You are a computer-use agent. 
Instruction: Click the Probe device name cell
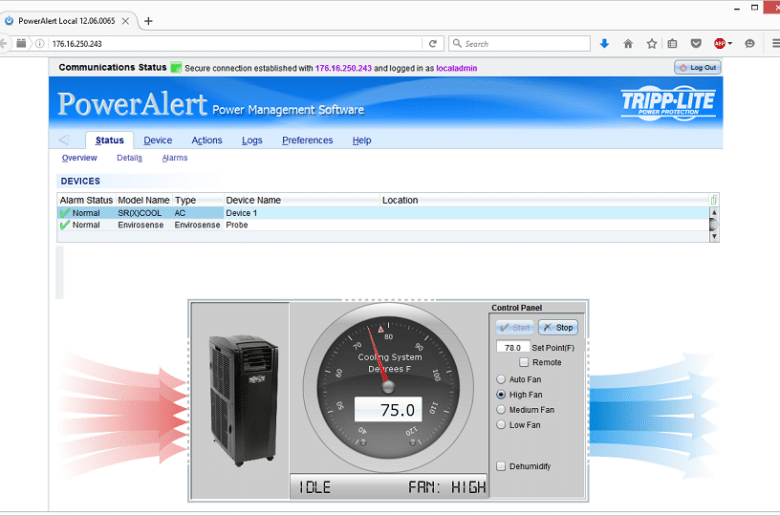point(301,225)
